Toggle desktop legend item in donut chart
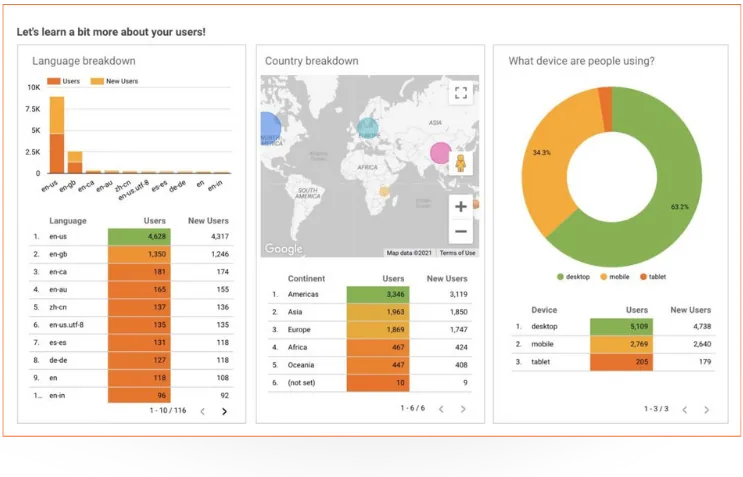Image resolution: width=743 pixels, height=477 pixels. point(573,277)
